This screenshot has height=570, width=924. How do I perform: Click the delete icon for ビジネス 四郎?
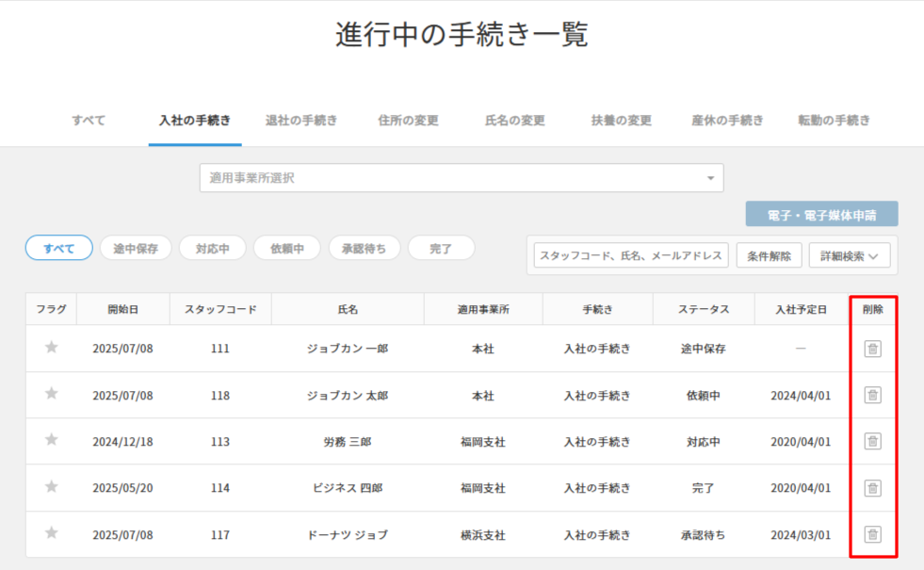[x=871, y=488]
